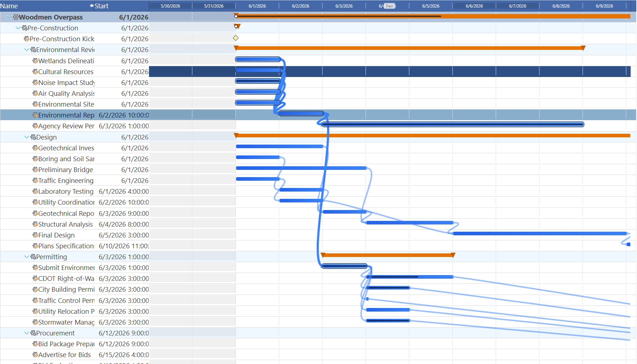Viewport: 637px width, 364px height.
Task: Select the Final Design Gantt bar
Action: click(x=540, y=234)
